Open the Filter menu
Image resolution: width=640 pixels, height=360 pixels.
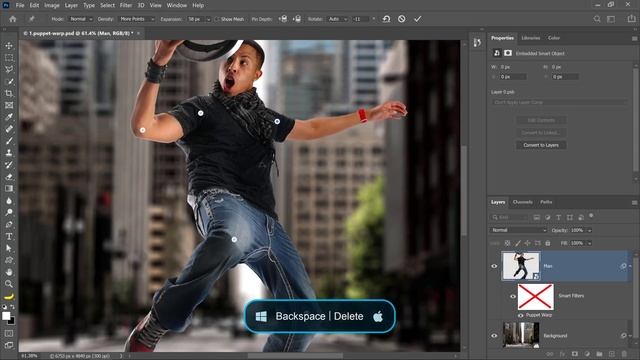[x=126, y=5]
